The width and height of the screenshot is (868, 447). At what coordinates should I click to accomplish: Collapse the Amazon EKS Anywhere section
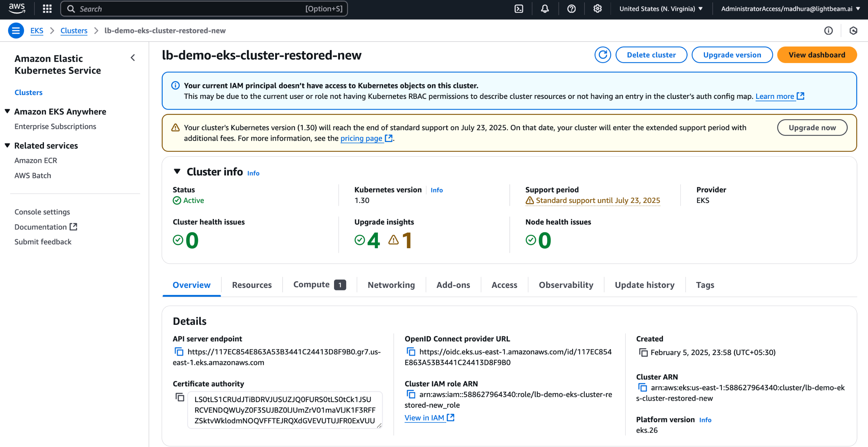[7, 111]
